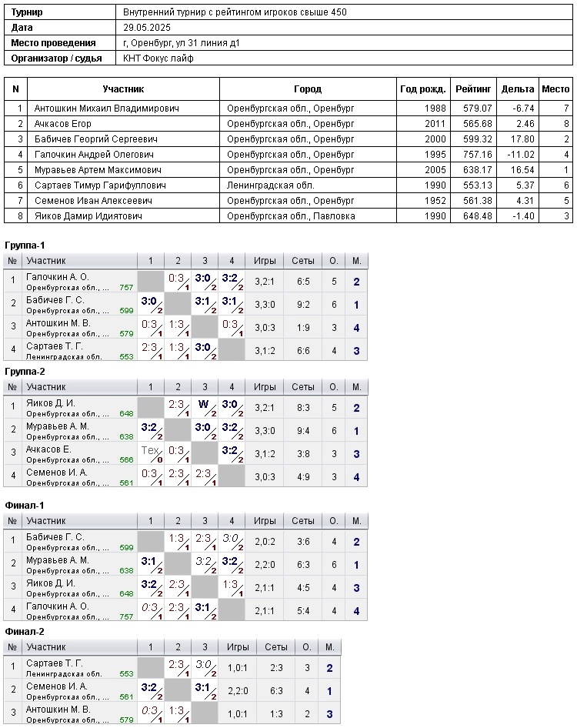Image resolution: width=577 pixels, height=728 pixels.
Task: Open Яиков Дамир Идиятович's entry
Action: (88, 216)
